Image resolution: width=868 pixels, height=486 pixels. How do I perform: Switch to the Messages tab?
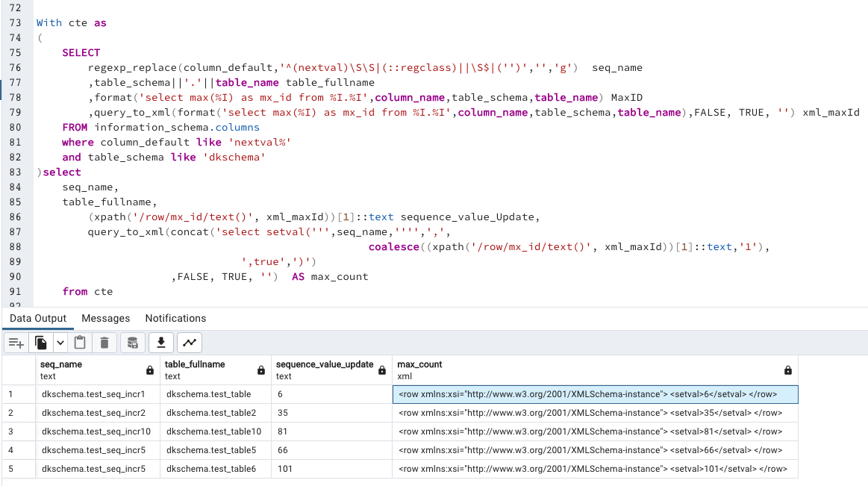pos(105,318)
